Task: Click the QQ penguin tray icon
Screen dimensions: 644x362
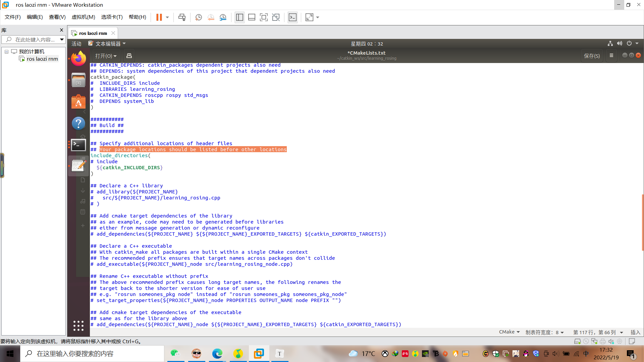Action: 526,354
